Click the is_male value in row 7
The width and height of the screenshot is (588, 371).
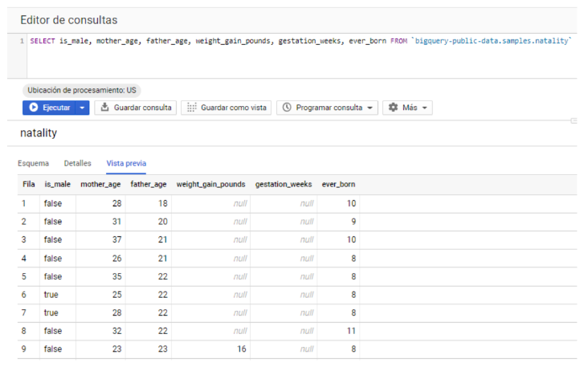[x=51, y=312]
